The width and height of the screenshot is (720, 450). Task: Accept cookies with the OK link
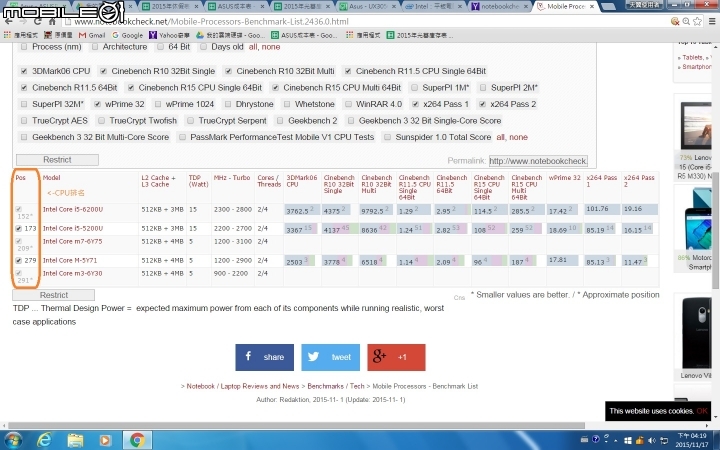pos(702,411)
